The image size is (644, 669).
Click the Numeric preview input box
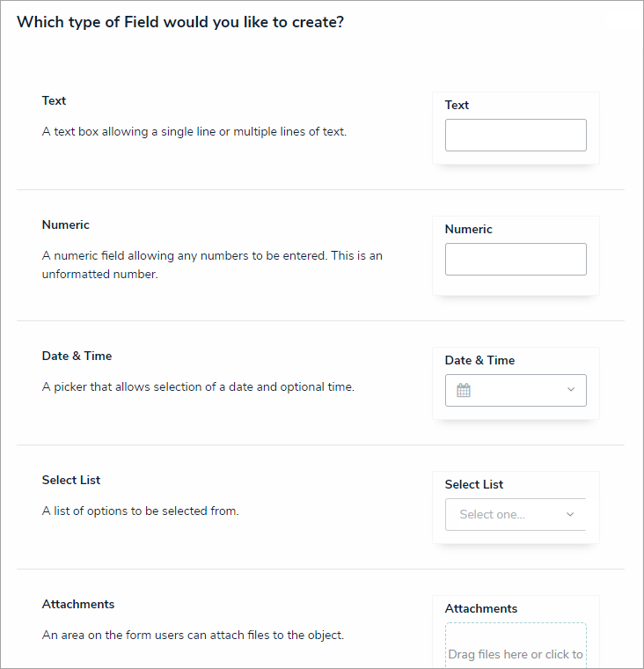[x=516, y=260]
